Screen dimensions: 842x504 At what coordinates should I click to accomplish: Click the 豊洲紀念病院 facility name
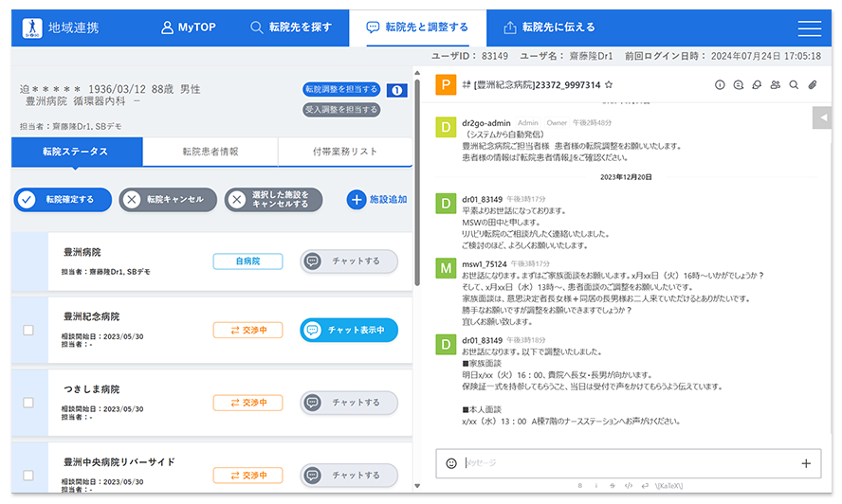91,316
